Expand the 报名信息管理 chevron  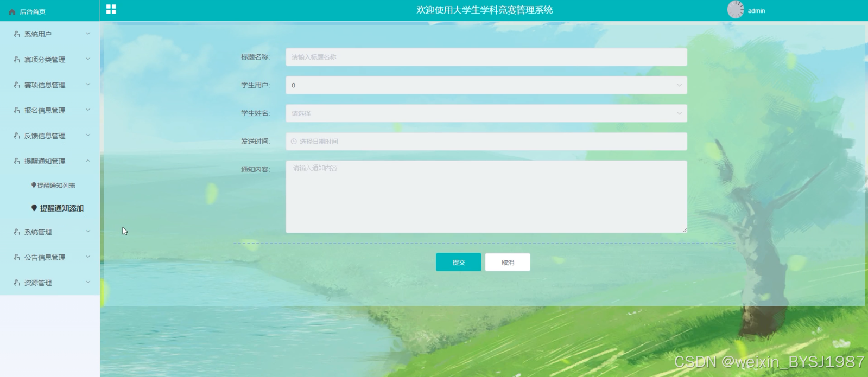tap(88, 110)
